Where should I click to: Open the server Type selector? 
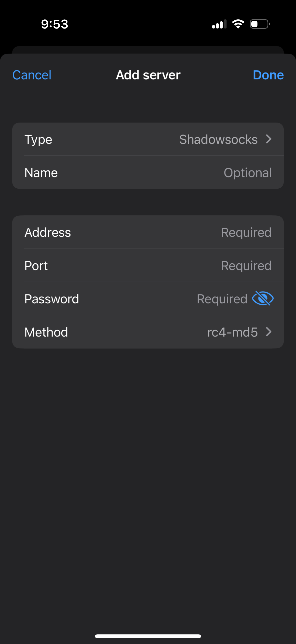pyautogui.click(x=148, y=139)
